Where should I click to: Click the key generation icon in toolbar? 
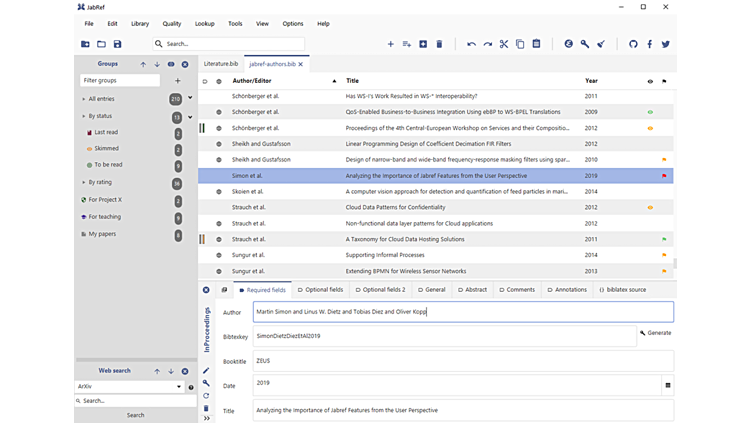[x=585, y=44]
